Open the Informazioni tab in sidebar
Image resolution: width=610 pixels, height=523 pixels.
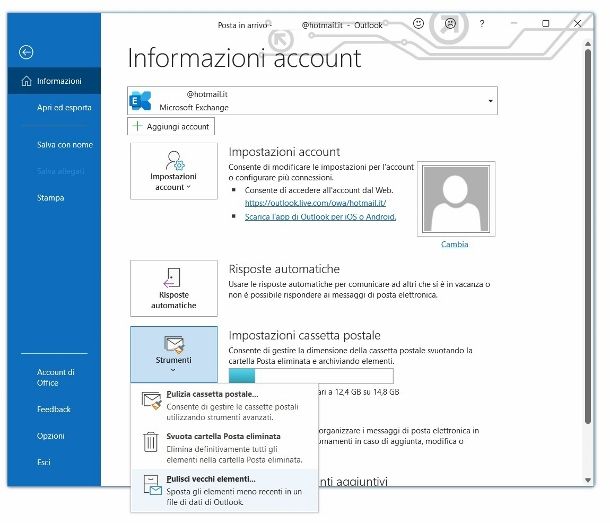coord(54,81)
